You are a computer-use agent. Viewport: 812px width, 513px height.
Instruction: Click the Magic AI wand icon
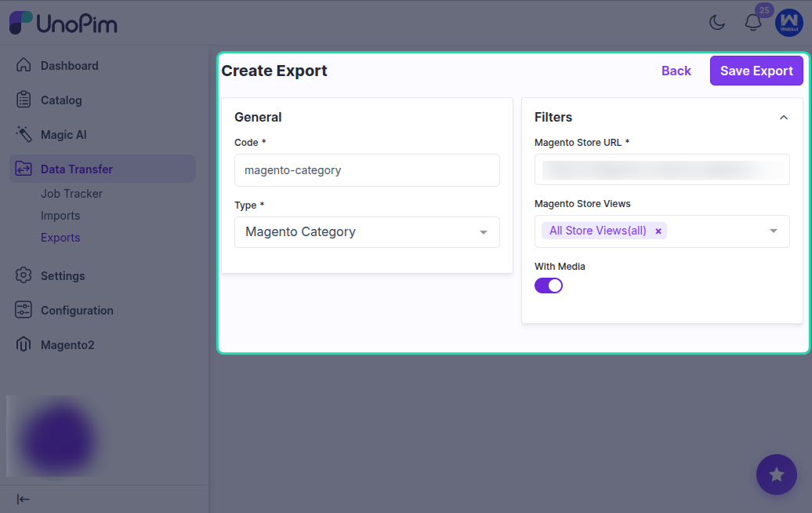pyautogui.click(x=24, y=134)
